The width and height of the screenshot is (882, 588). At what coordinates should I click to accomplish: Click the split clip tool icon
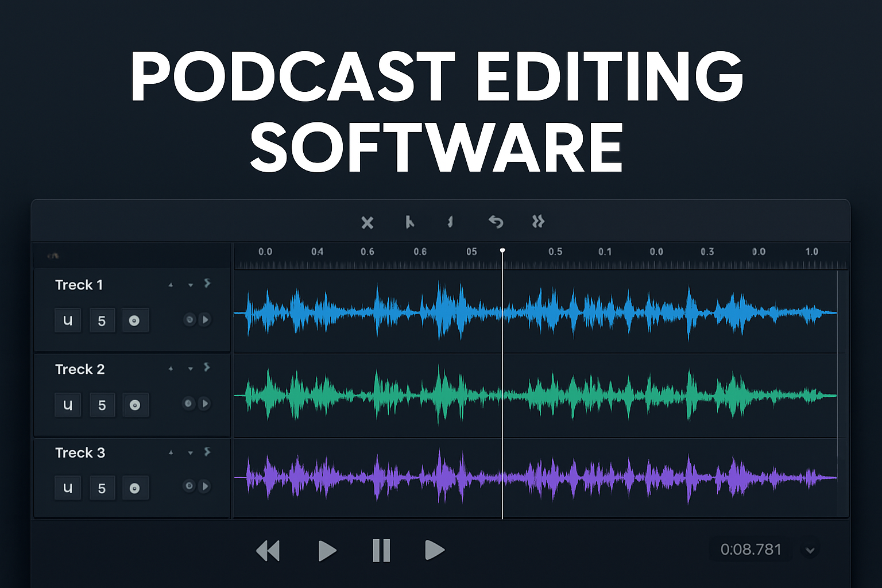(x=450, y=223)
